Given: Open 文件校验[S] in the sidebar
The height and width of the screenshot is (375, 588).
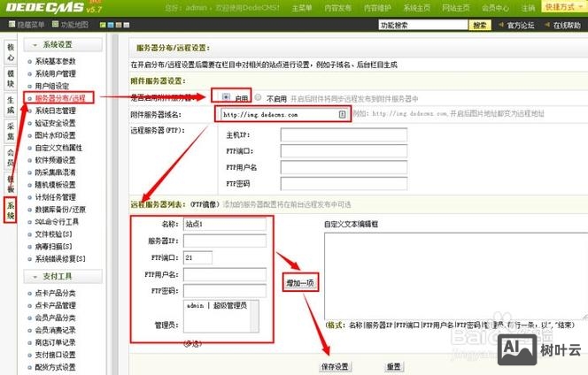Looking at the screenshot, I should pyautogui.click(x=54, y=234).
